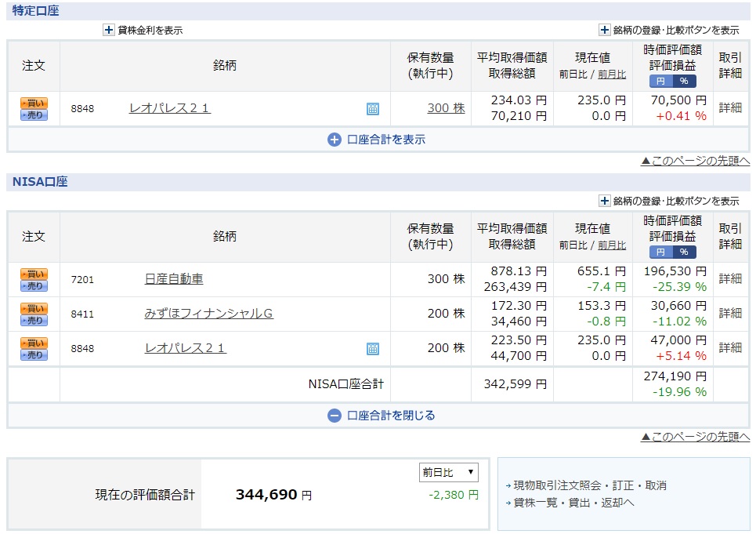
Task: Click NISA口座合計 label
Action: (345, 384)
